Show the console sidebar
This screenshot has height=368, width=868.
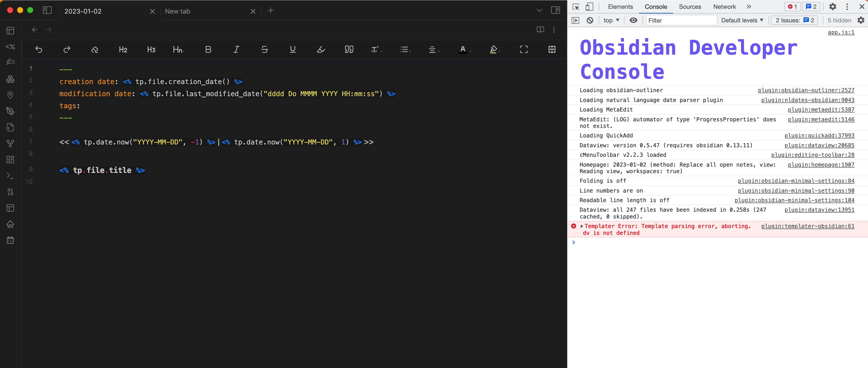point(576,20)
